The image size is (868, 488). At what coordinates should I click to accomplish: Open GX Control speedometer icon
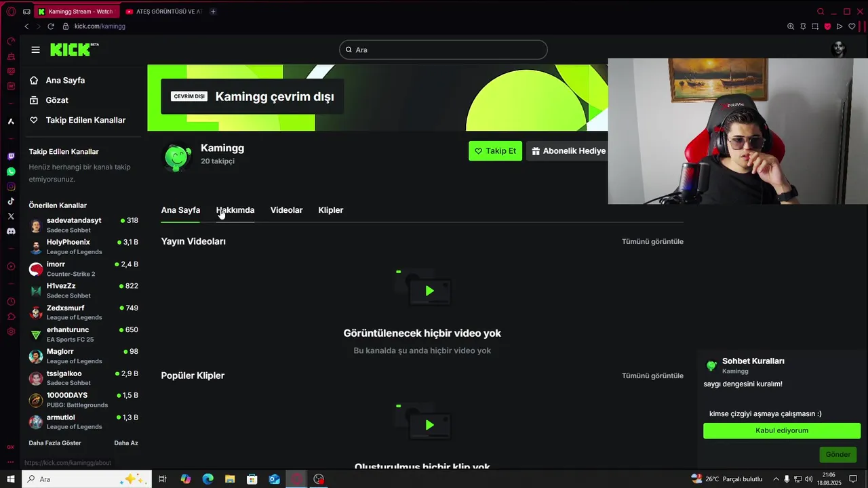[11, 41]
